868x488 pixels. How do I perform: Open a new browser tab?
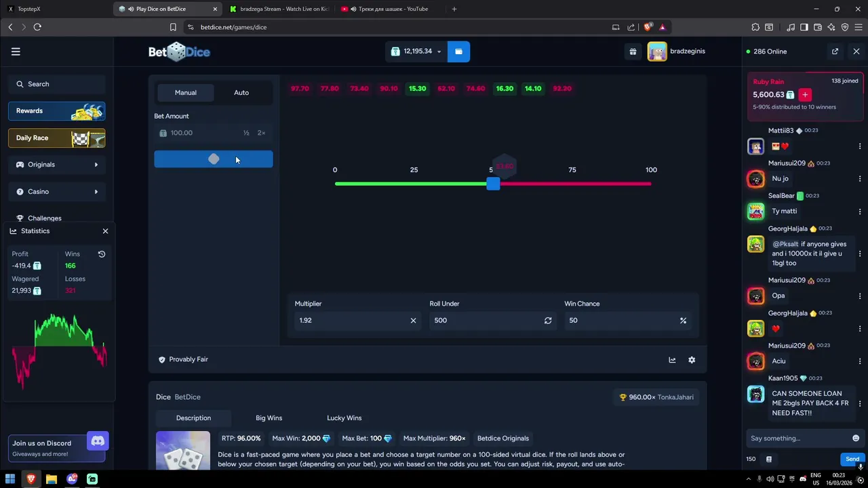click(454, 9)
